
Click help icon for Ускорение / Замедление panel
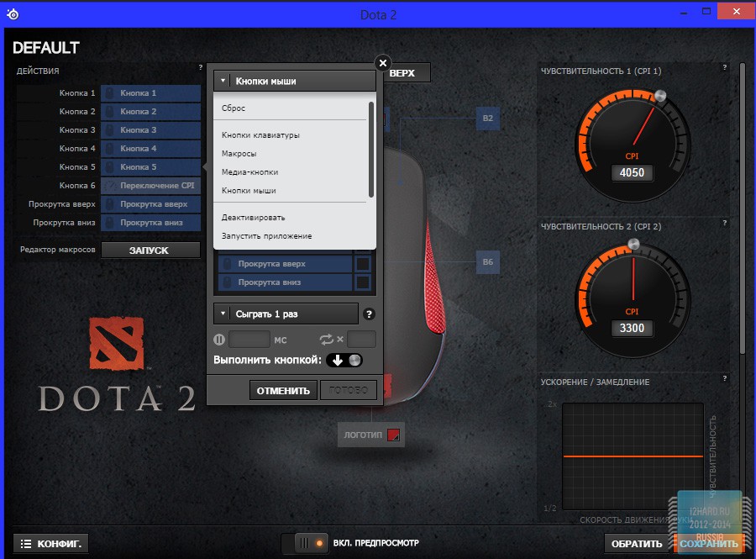coord(724,379)
